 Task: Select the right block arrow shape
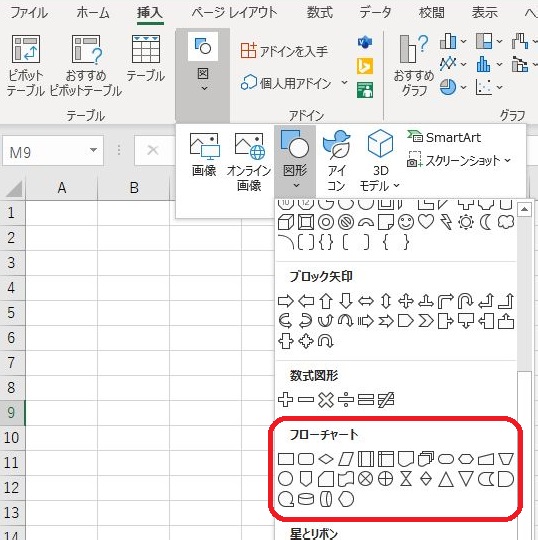pos(286,301)
